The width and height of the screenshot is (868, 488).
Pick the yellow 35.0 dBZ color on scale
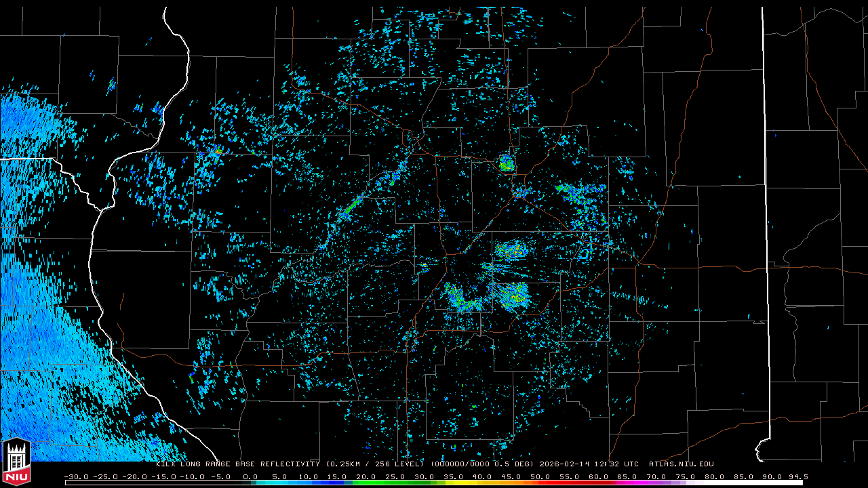454,482
